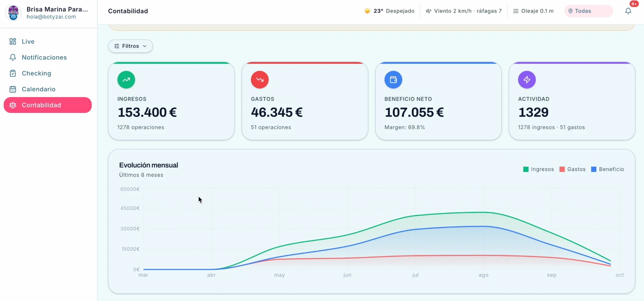Toggle Ingresos series in chart legend

(538, 169)
